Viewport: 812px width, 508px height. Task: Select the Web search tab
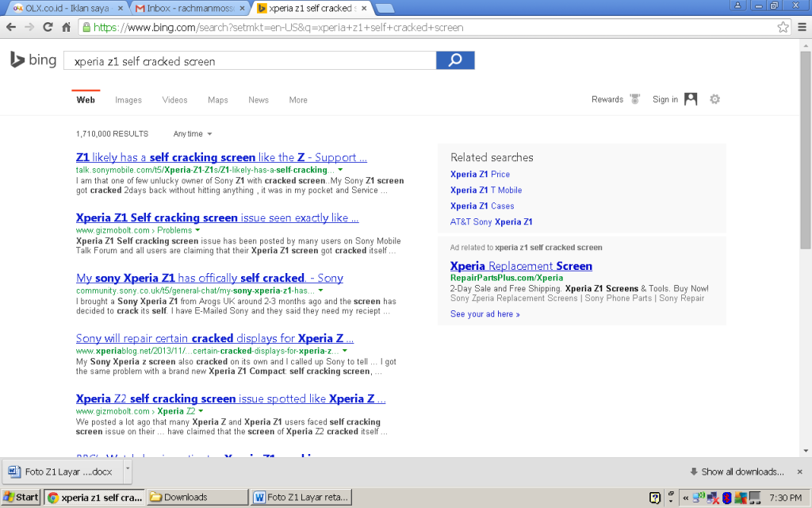coord(86,100)
